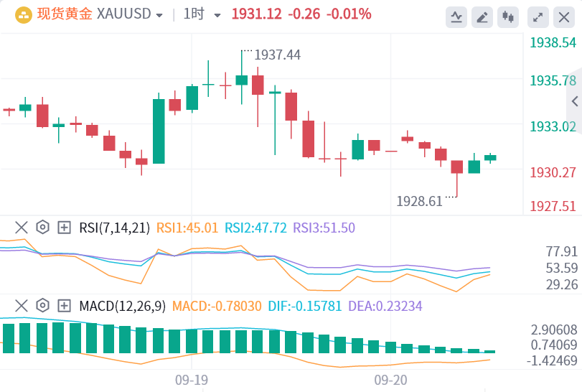
Task: Open the 1时 timeframe dropdown
Action: coord(217,16)
